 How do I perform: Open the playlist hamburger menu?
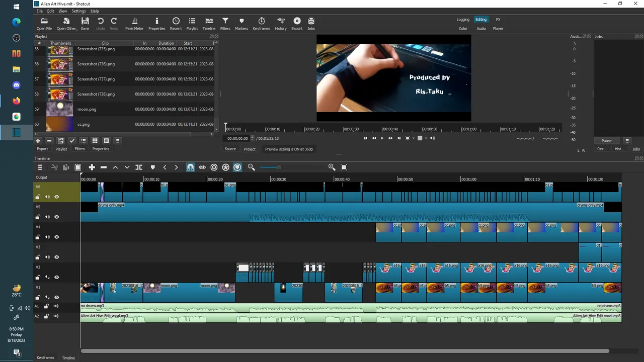(x=117, y=141)
